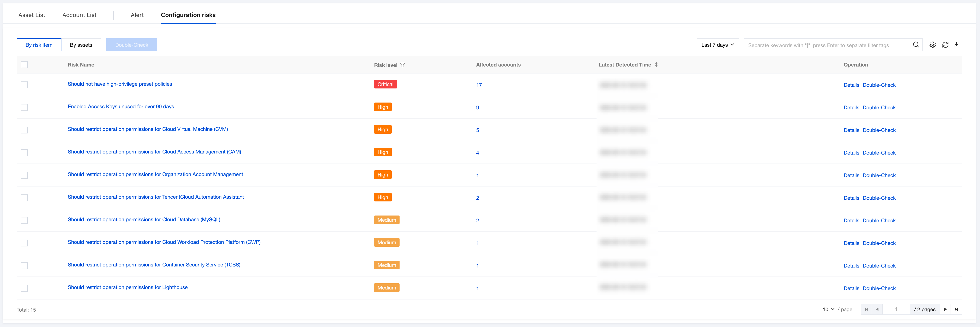
Task: Jump to last page arrow
Action: click(956, 309)
